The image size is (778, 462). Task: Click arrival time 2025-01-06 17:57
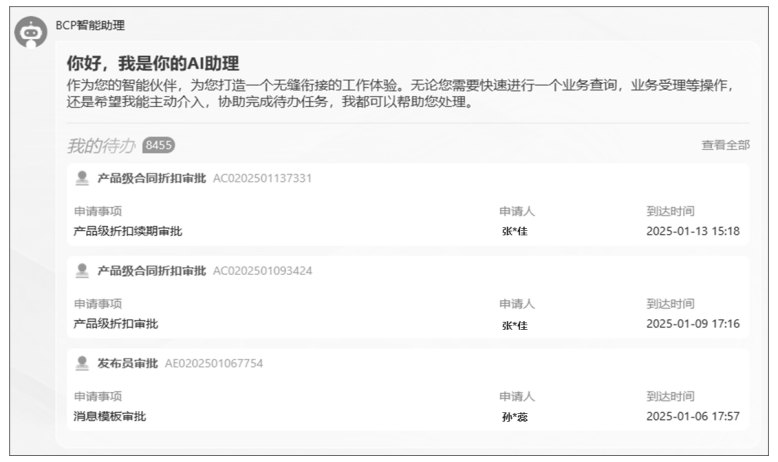click(693, 416)
